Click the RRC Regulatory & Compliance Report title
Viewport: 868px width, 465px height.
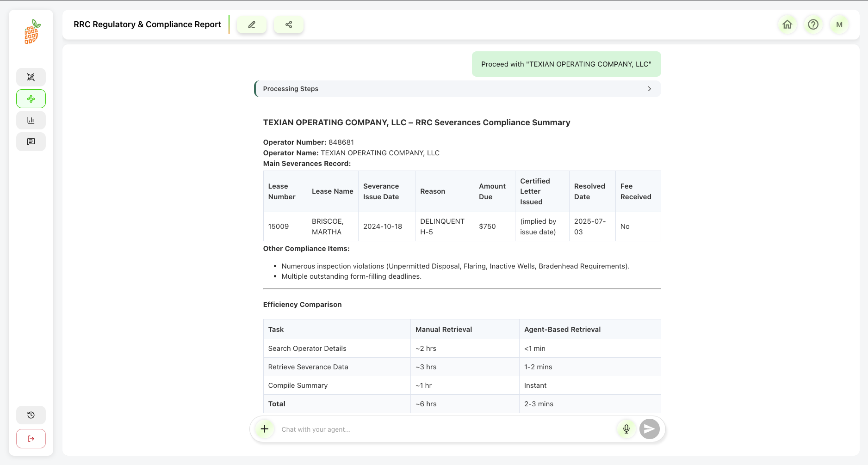147,24
